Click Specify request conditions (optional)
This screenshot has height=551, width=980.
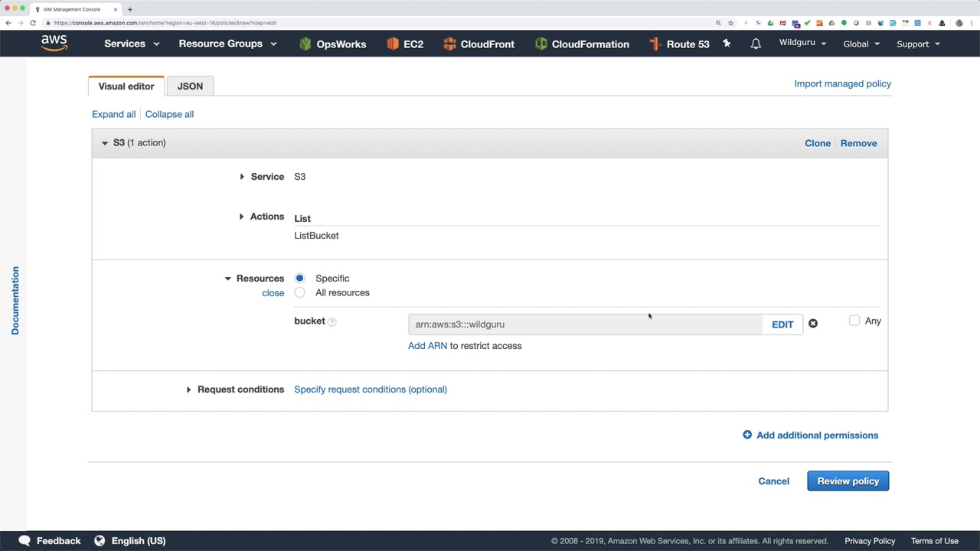pyautogui.click(x=371, y=390)
